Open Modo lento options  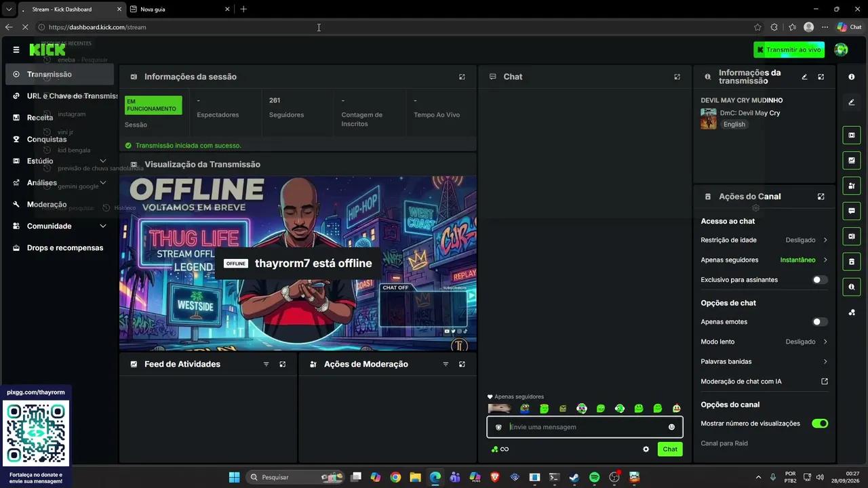point(764,342)
